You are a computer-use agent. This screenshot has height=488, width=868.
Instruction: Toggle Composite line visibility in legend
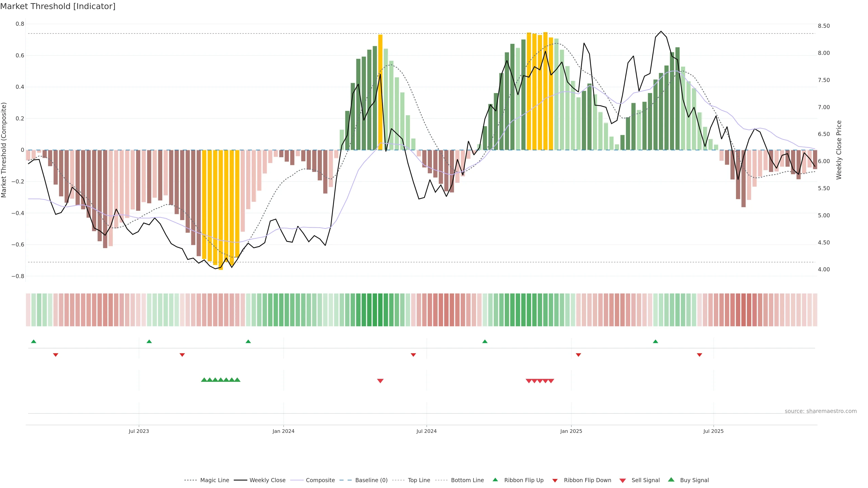click(x=320, y=480)
